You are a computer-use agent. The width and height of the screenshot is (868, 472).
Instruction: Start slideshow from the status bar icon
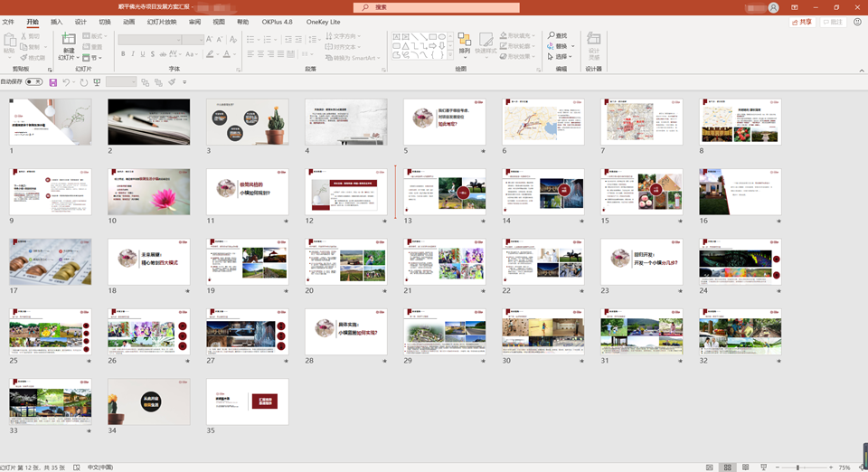coord(765,467)
